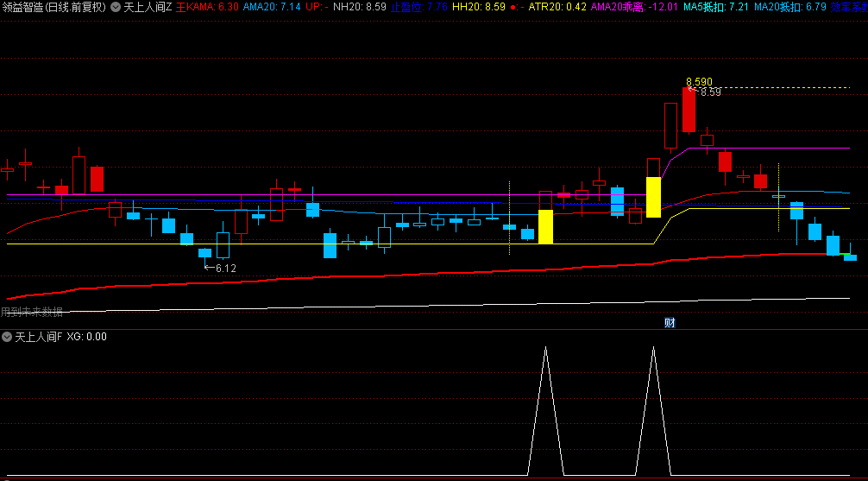868x481 pixels.
Task: Click the 天上人间F indicator name
Action: pos(39,337)
